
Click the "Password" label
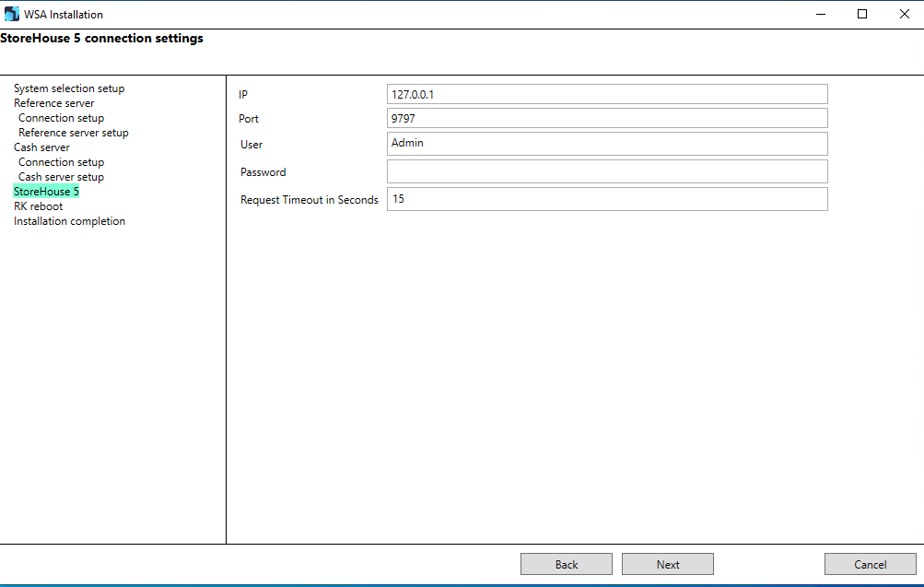263,172
